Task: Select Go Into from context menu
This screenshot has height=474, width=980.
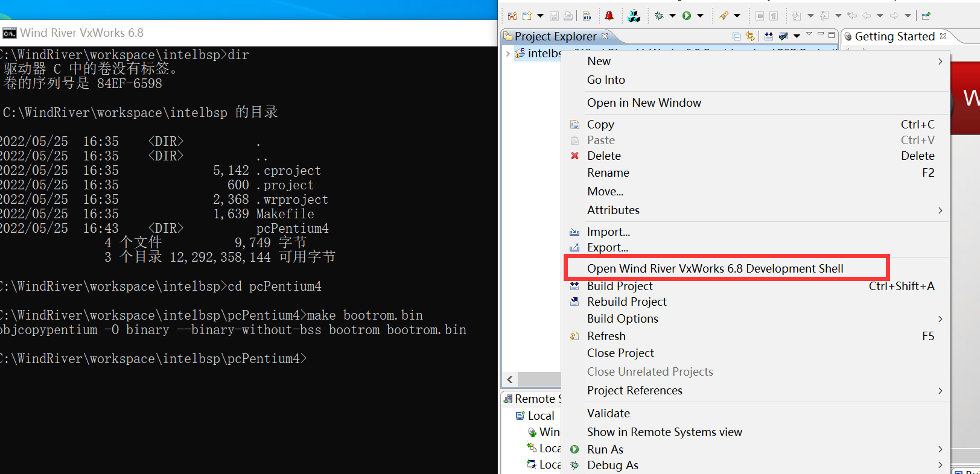Action: click(755, 80)
